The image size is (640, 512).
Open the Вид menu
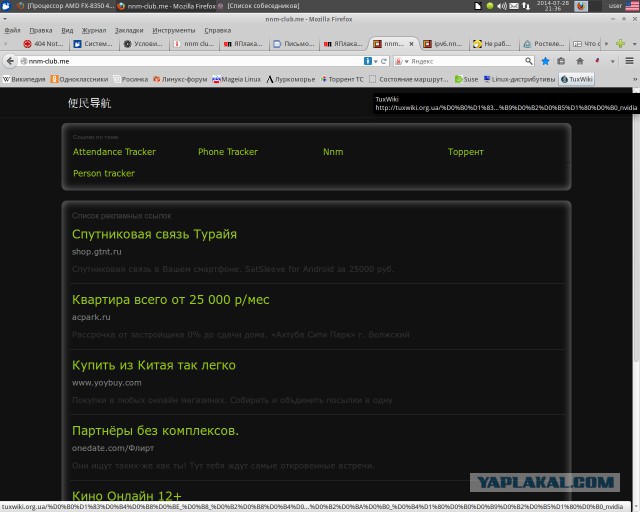pos(67,31)
